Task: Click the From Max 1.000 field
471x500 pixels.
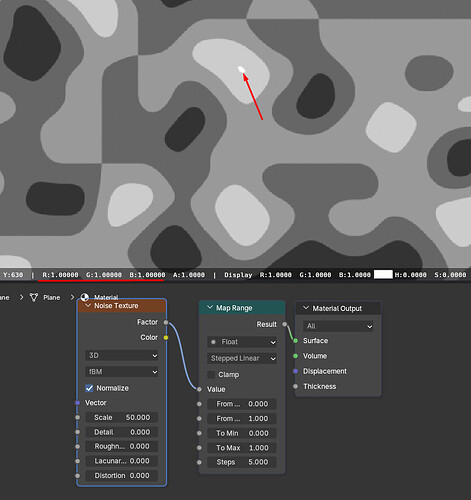Action: 242,419
